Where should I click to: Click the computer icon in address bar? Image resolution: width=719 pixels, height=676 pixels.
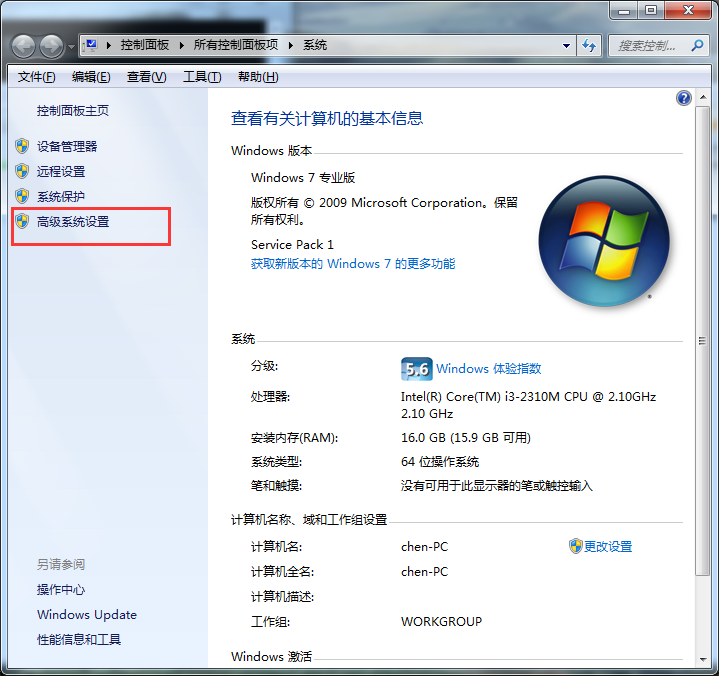[91, 45]
